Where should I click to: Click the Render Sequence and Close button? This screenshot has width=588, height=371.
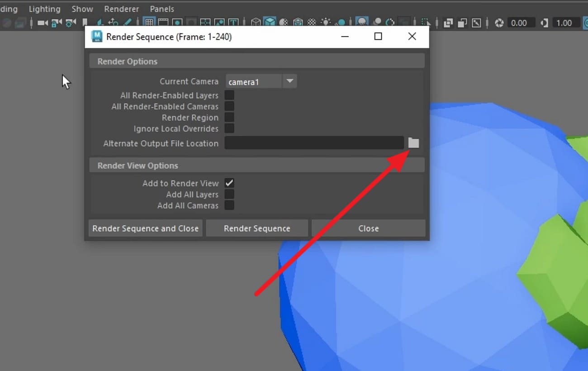tap(145, 228)
